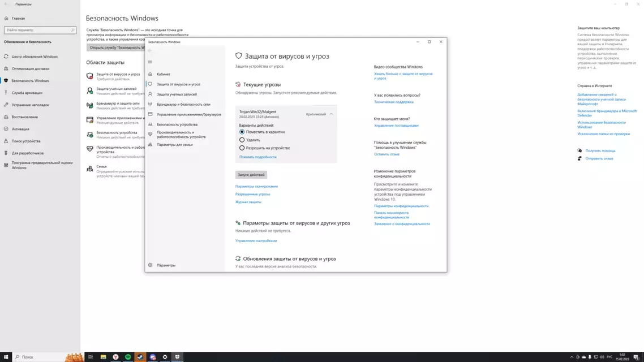Open 'Оптимизация доставки' in Settings sidebar

tap(31, 68)
